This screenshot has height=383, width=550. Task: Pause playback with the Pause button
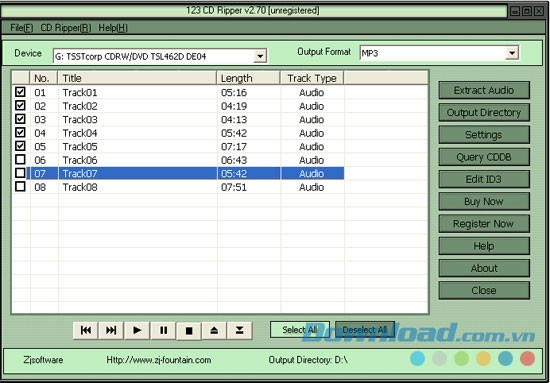pos(163,330)
